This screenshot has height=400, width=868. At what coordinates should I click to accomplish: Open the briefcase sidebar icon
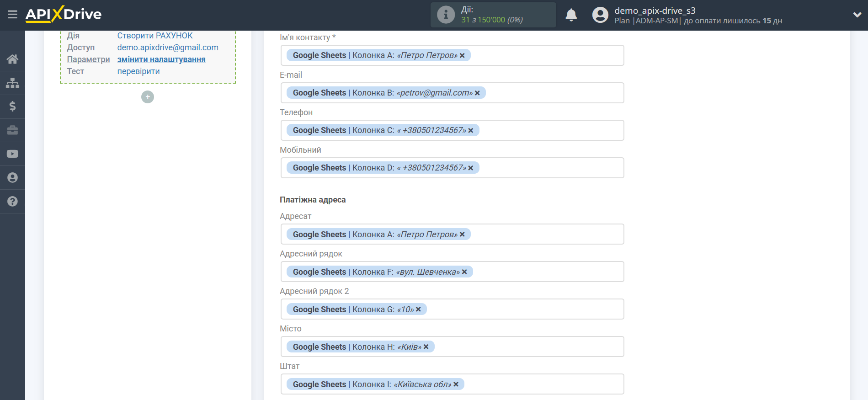(12, 130)
